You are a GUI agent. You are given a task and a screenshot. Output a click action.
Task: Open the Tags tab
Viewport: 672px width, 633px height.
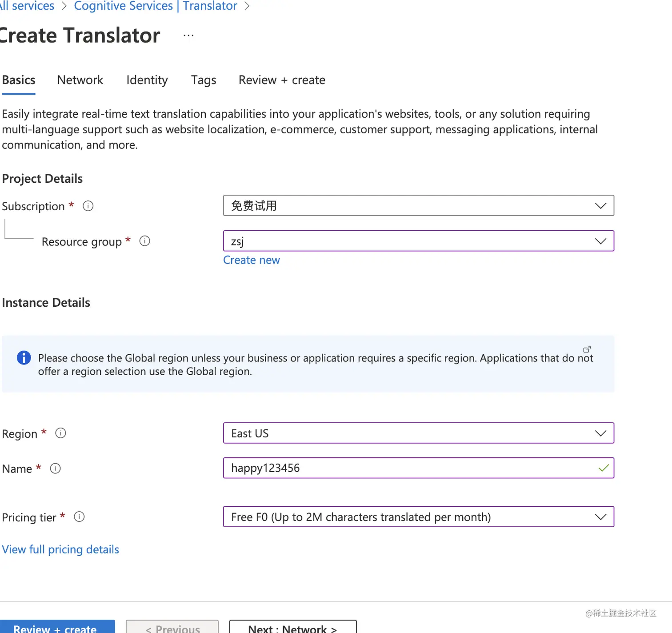click(x=204, y=80)
